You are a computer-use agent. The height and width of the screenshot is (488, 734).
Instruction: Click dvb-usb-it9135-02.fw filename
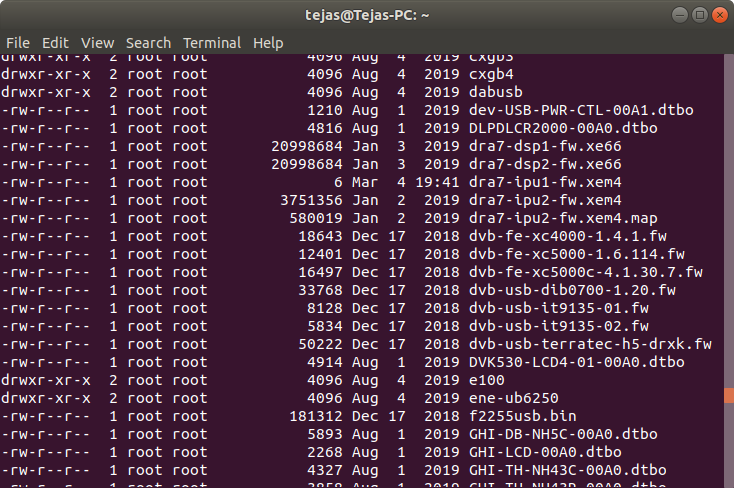[559, 326]
